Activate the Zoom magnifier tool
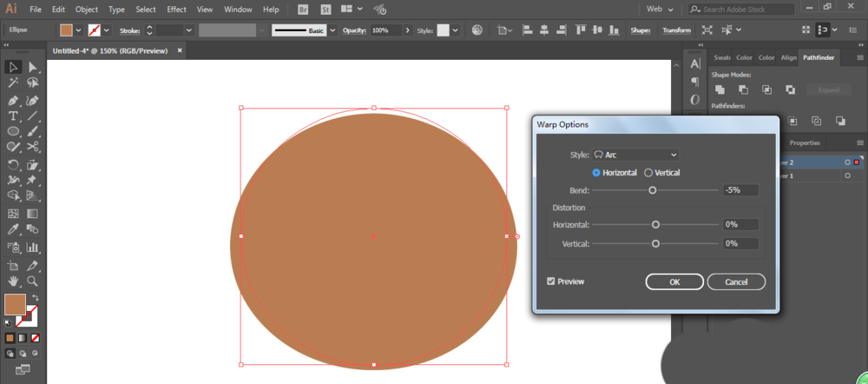The image size is (868, 384). click(33, 281)
